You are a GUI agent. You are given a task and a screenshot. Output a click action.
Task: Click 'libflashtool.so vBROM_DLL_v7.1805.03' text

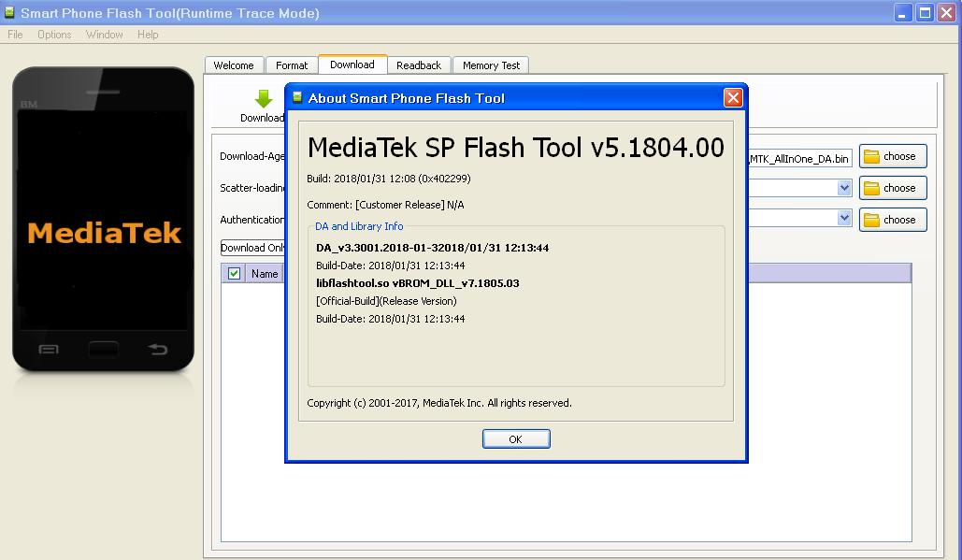pos(418,283)
